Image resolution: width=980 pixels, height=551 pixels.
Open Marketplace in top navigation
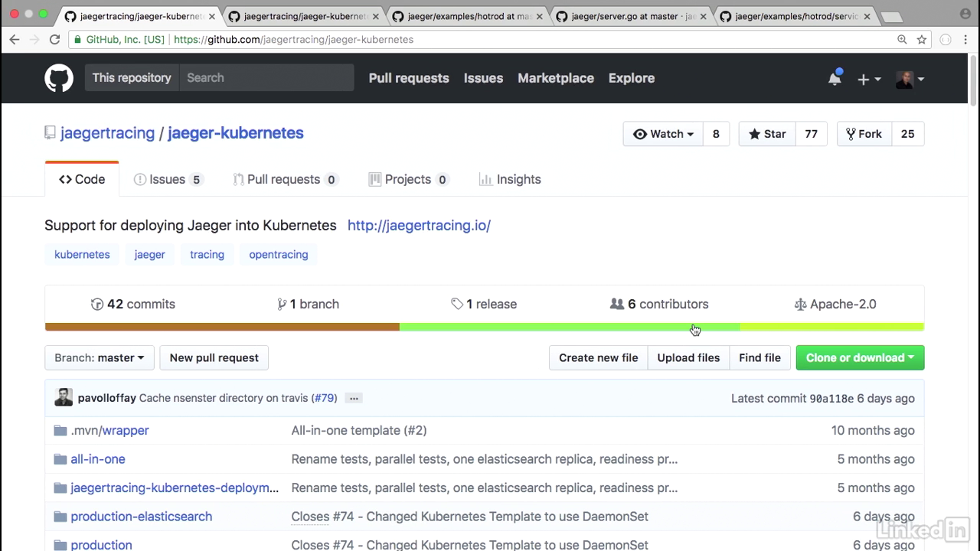(556, 78)
